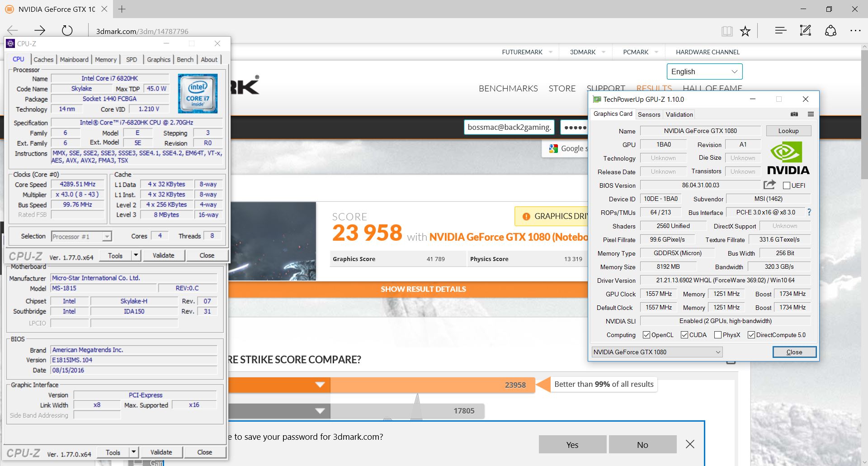Toggle the PhysX checkbox
This screenshot has height=466, width=868.
coord(718,335)
